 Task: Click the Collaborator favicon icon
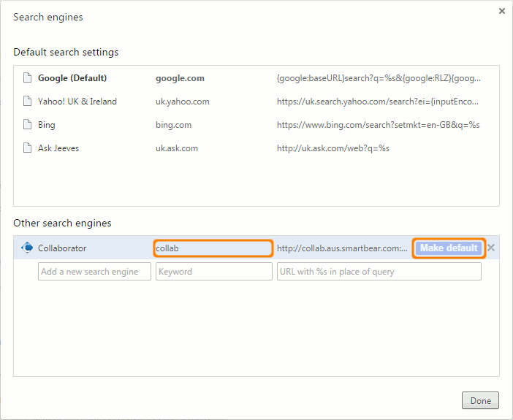[27, 248]
